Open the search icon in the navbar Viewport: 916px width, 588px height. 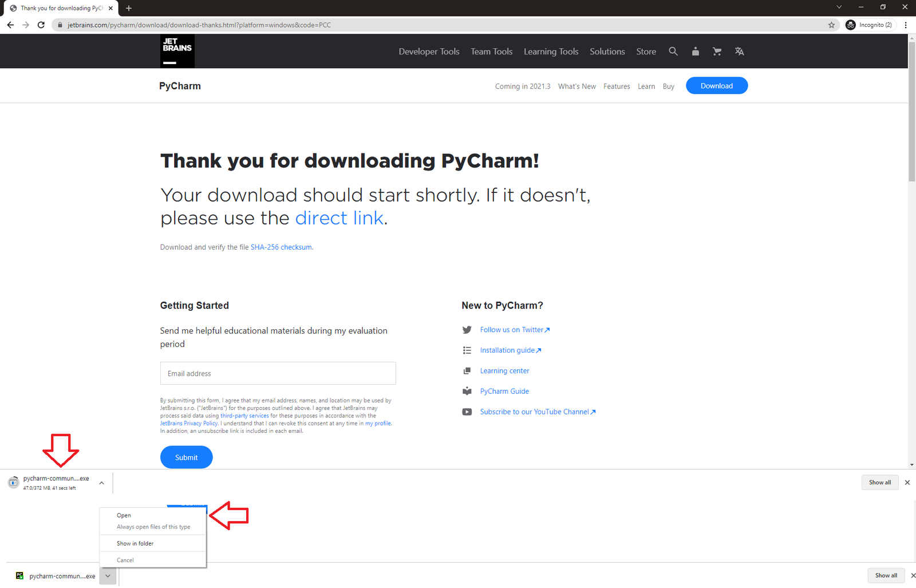[673, 51]
